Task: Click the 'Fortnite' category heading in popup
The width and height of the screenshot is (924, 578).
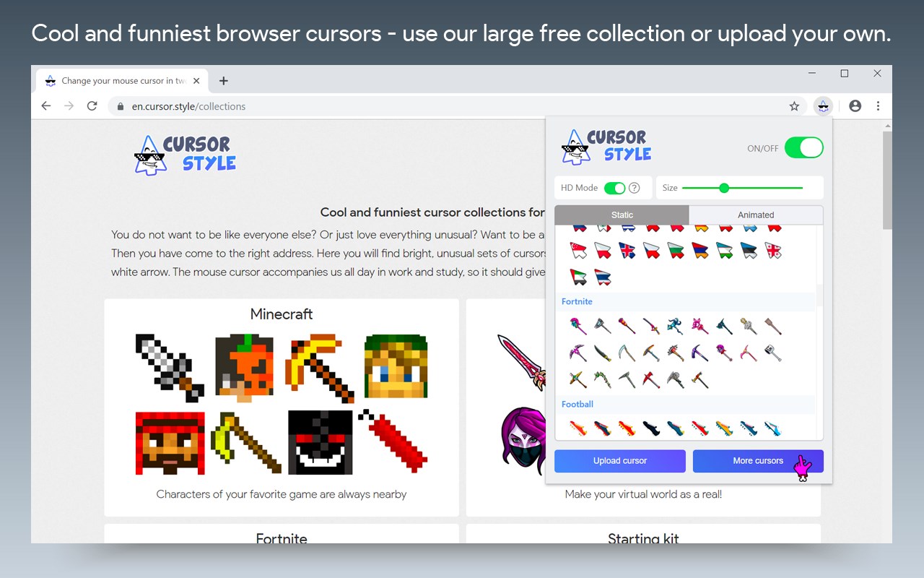Action: 577,301
